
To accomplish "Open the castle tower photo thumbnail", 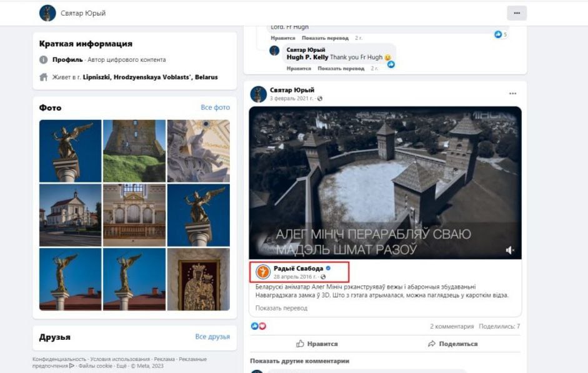I will tap(134, 151).
